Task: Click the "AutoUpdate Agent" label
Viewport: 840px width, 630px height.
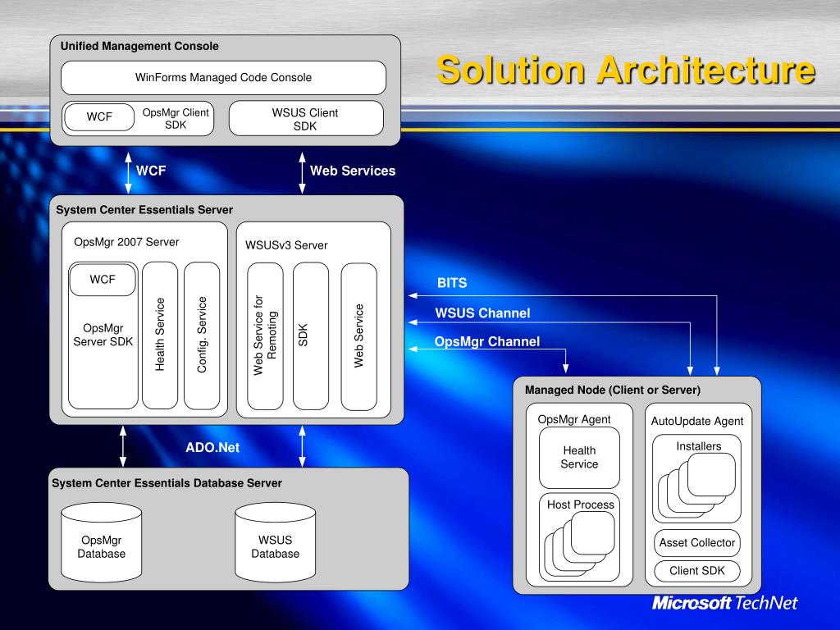Action: [x=697, y=421]
